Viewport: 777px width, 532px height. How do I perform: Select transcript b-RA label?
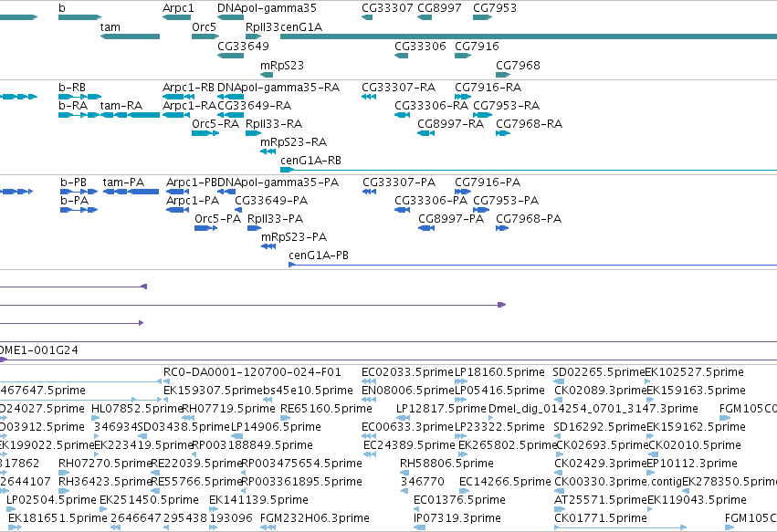tap(73, 106)
